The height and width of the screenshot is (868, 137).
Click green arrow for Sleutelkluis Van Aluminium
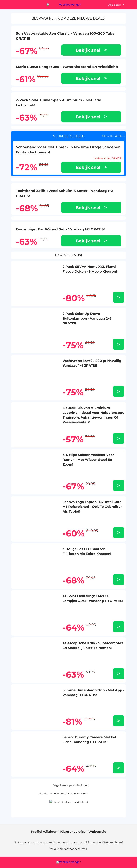(119, 438)
